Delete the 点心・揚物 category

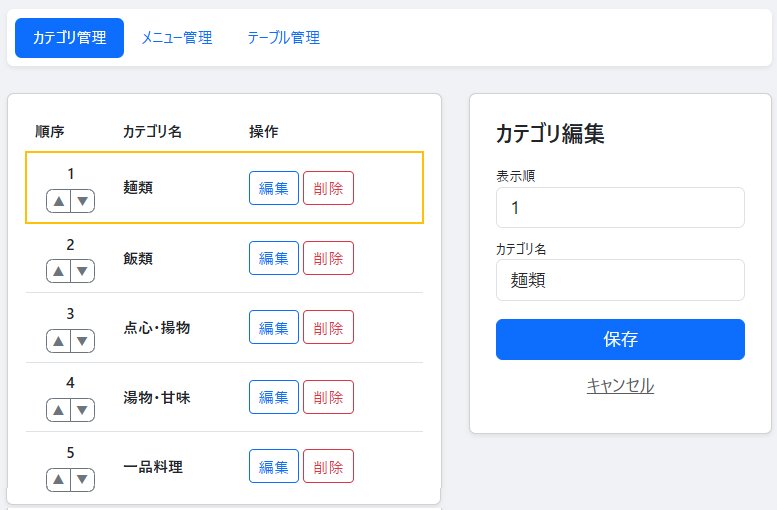pyautogui.click(x=328, y=327)
